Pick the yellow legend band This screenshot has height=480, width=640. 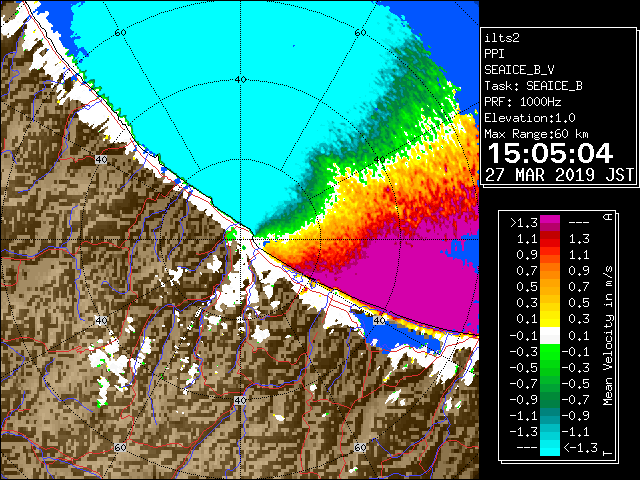(550, 318)
